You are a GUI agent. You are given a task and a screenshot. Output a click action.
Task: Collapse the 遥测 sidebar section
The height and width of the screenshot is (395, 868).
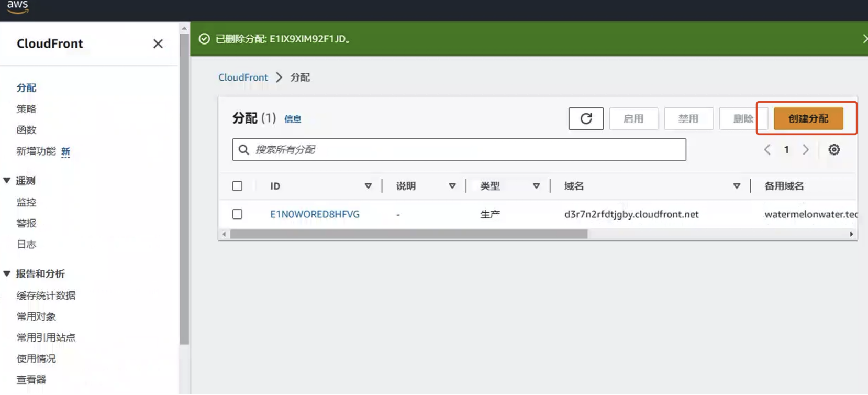click(7, 181)
